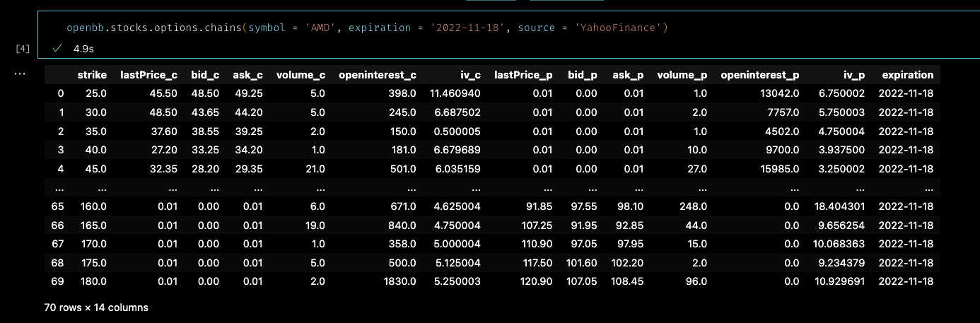Viewport: 980px width, 323px height.
Task: Open the cell output more actions ellipsis
Action: [x=19, y=74]
